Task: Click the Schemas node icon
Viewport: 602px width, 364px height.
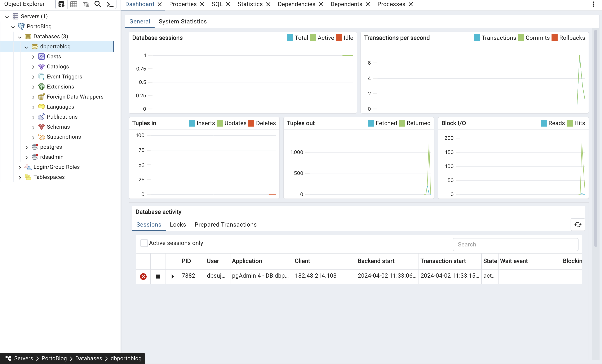Action: [41, 127]
